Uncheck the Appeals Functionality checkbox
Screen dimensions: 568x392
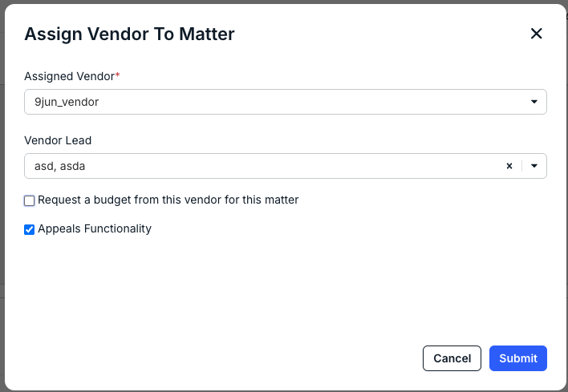coord(30,229)
